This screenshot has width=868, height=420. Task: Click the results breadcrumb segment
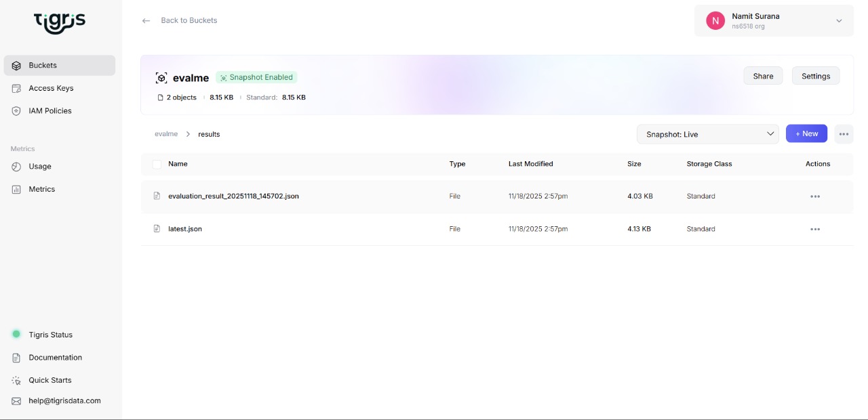[209, 134]
